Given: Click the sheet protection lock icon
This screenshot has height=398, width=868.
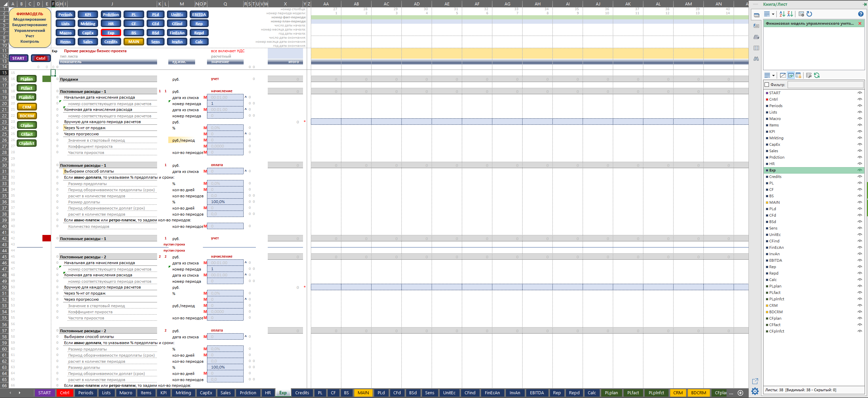Looking at the screenshot, I should pos(799,75).
